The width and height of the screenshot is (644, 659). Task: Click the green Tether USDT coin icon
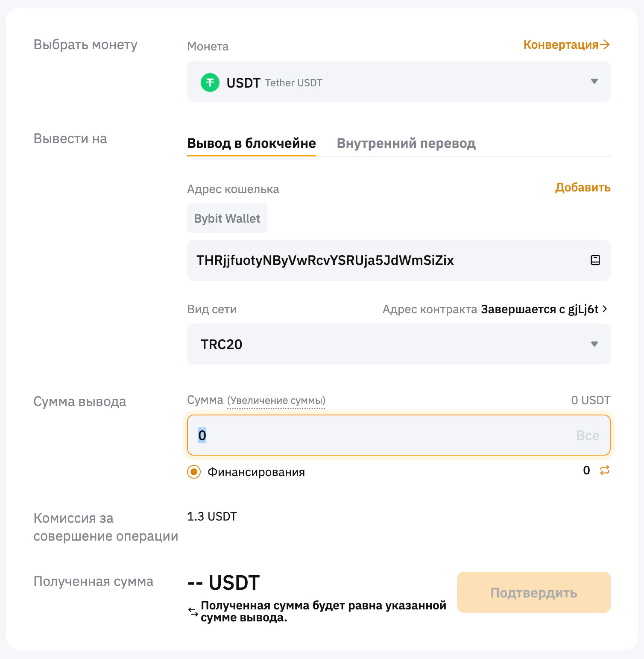click(x=210, y=82)
